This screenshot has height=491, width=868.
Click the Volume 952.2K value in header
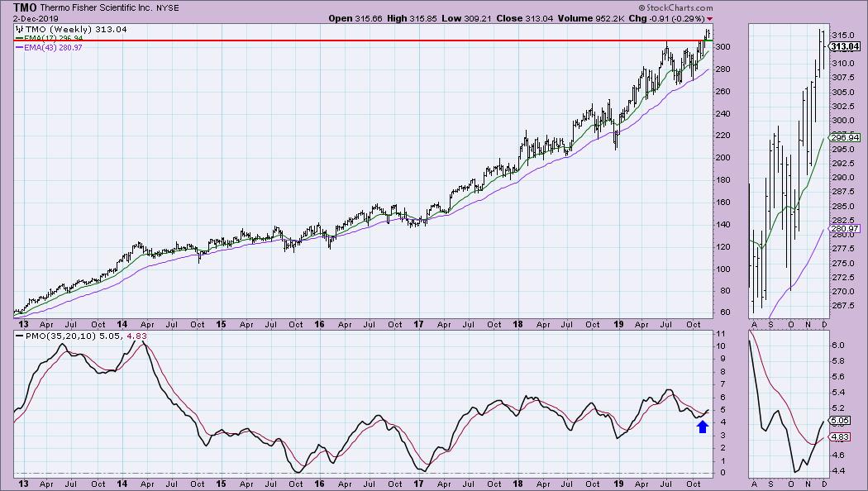tap(591, 19)
